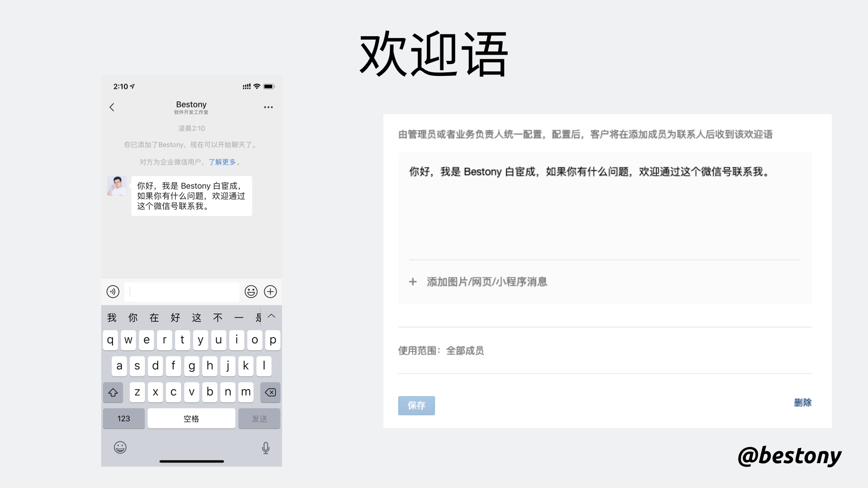The width and height of the screenshot is (868, 488).
Task: Click plus to add image/webpage/mini program message
Action: point(413,282)
